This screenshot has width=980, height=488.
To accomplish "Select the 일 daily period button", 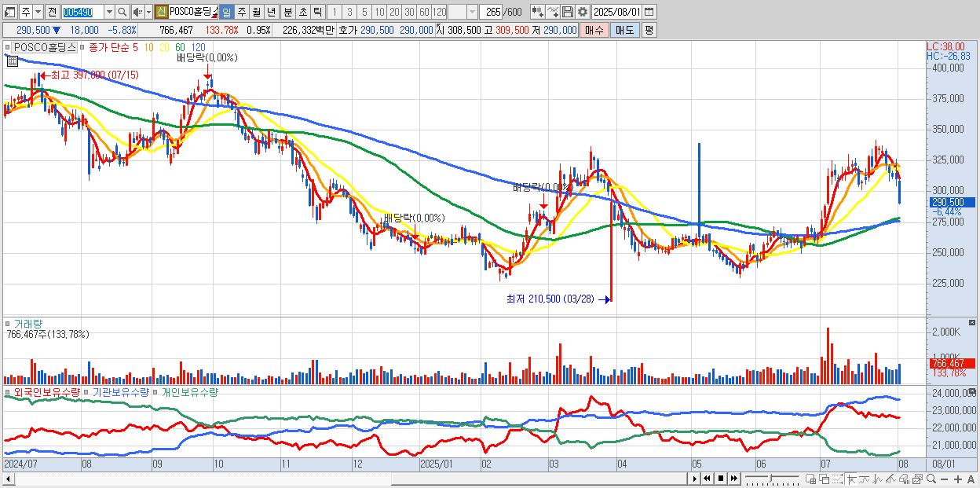I will coord(226,12).
